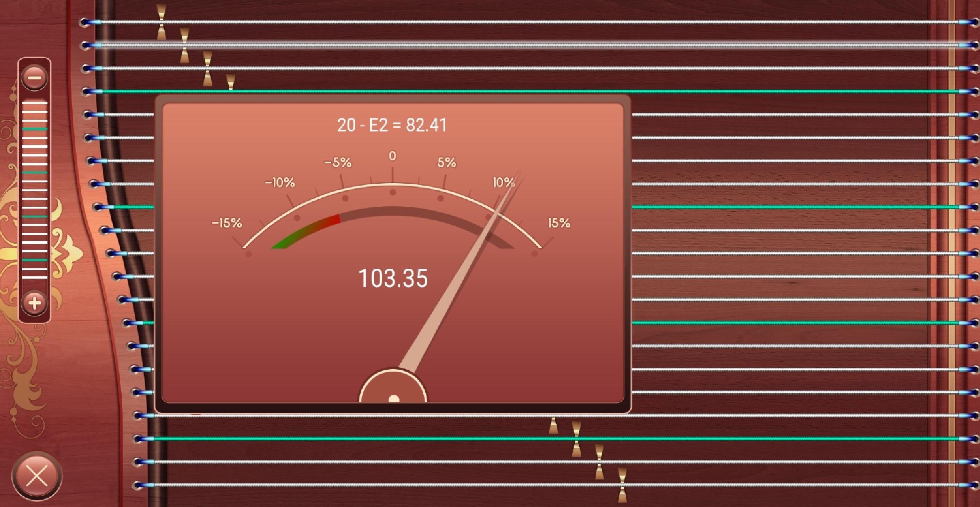Click the 10% mark on the tuner gauge
The image size is (980, 507).
coord(503,182)
